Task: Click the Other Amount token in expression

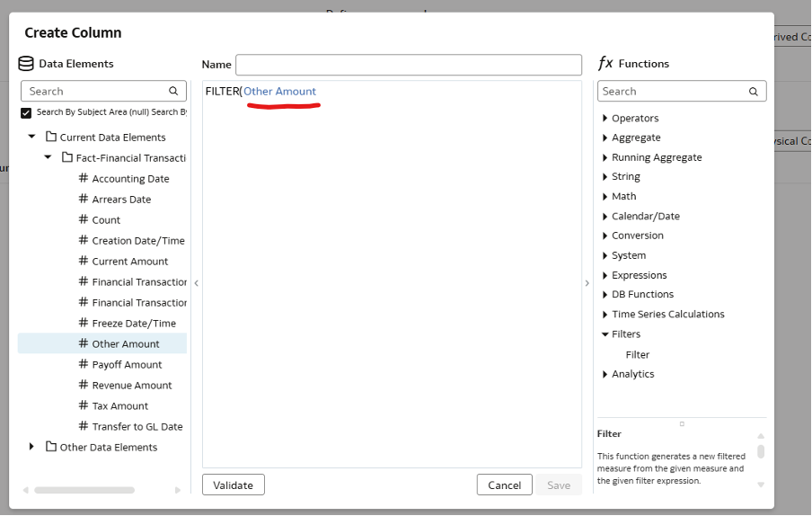Action: 279,92
